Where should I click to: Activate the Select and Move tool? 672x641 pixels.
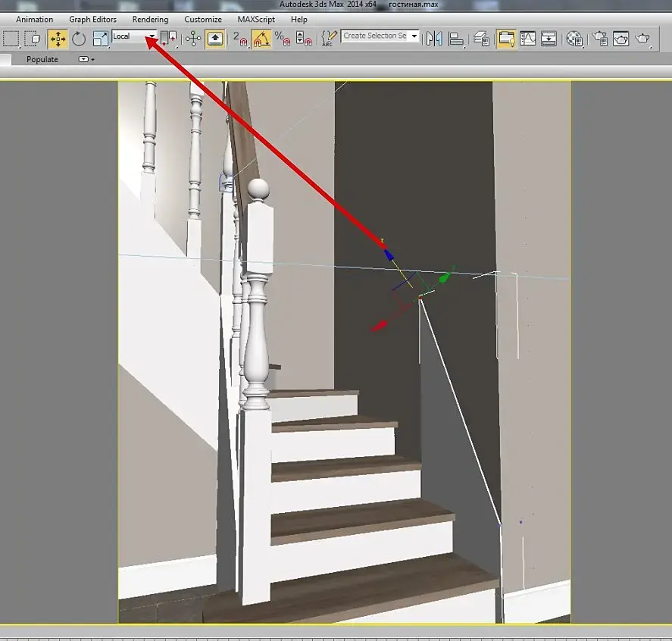pyautogui.click(x=58, y=39)
